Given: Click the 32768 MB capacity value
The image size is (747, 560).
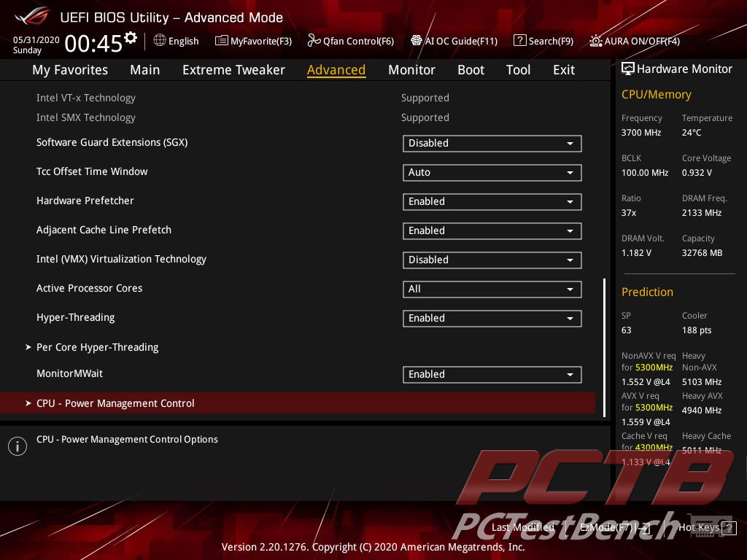Looking at the screenshot, I should (702, 252).
